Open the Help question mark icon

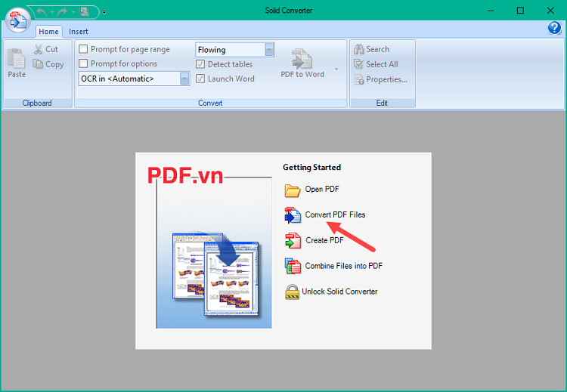pyautogui.click(x=554, y=27)
